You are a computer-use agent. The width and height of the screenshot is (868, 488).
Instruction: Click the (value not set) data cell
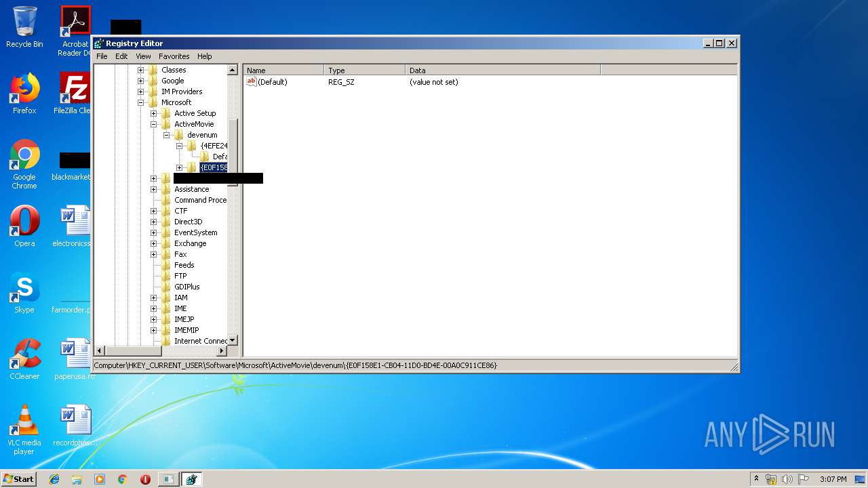click(x=434, y=82)
